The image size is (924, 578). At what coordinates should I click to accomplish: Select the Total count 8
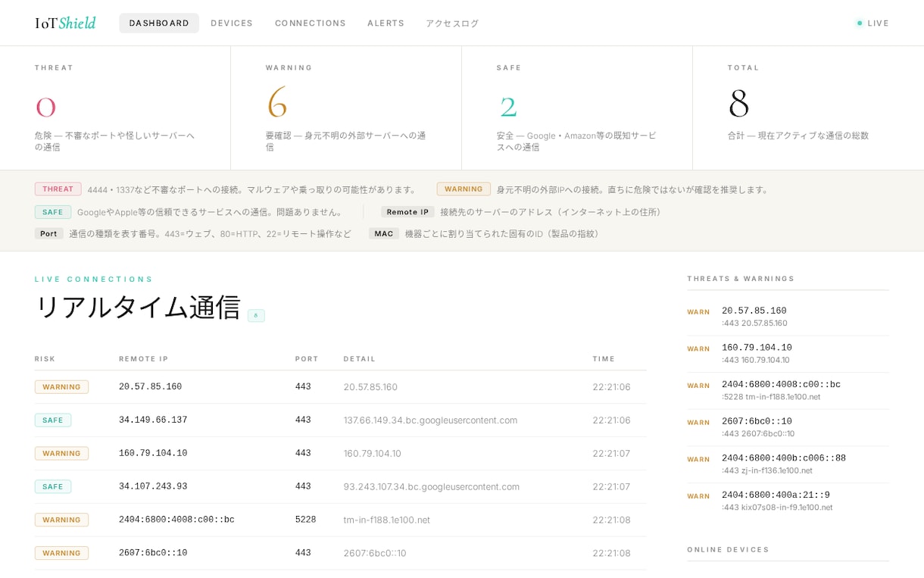[x=738, y=103]
